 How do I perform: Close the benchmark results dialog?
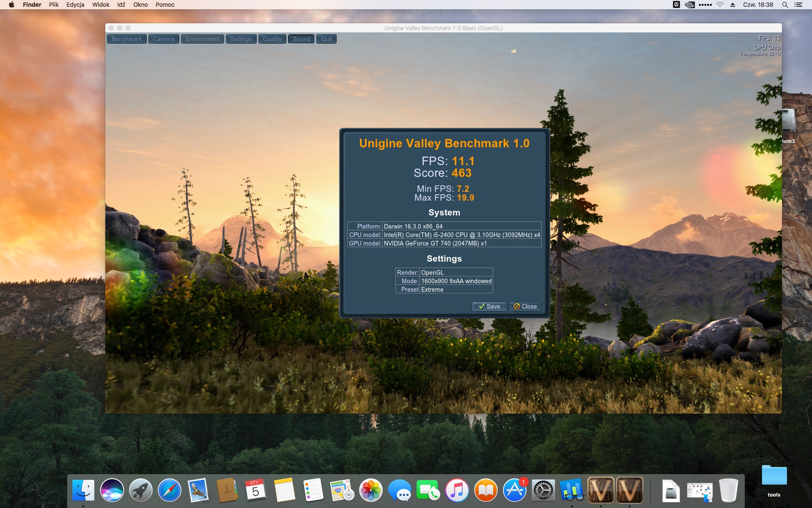[x=525, y=306]
